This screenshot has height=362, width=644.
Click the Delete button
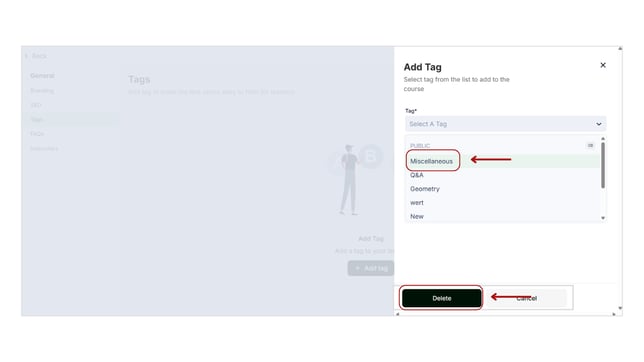[442, 298]
